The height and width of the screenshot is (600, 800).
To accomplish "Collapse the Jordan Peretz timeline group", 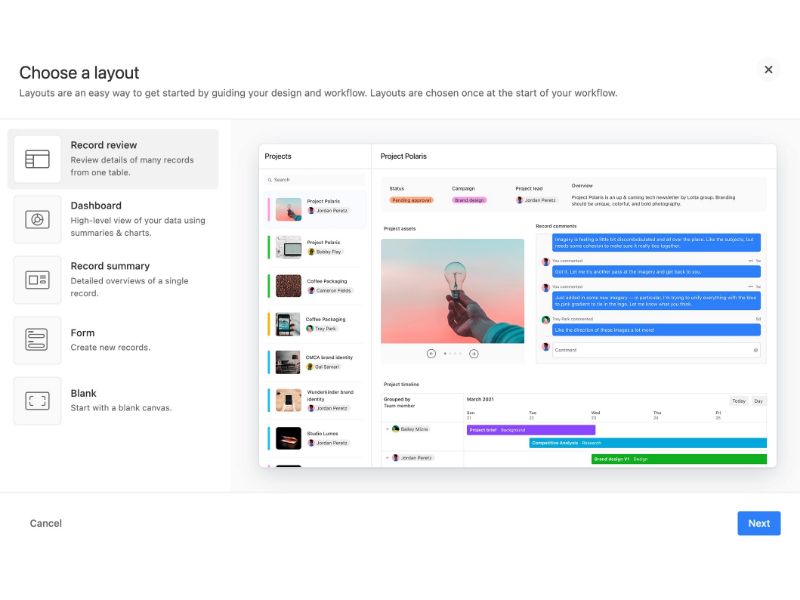I will point(387,457).
